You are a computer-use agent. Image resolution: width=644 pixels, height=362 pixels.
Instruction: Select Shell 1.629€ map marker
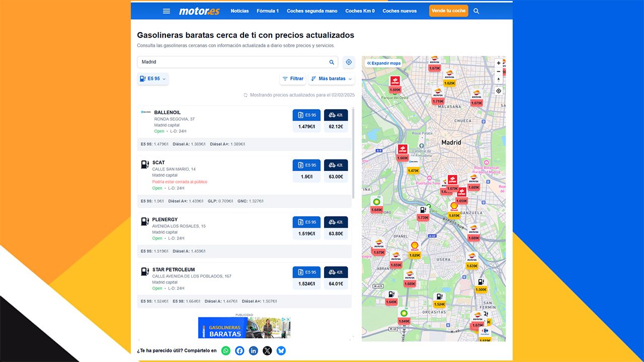pos(415,250)
